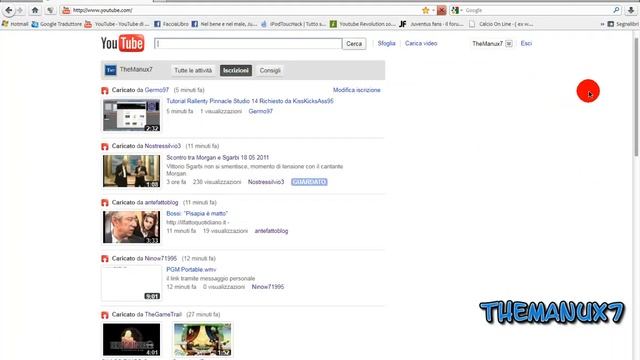Open Nostressilvio3 uploader link in header
The image size is (640, 360).
(x=162, y=146)
